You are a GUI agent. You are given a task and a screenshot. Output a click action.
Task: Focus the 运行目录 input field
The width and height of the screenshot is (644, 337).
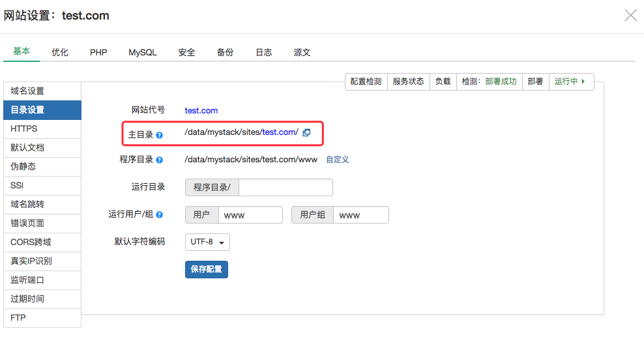[285, 188]
